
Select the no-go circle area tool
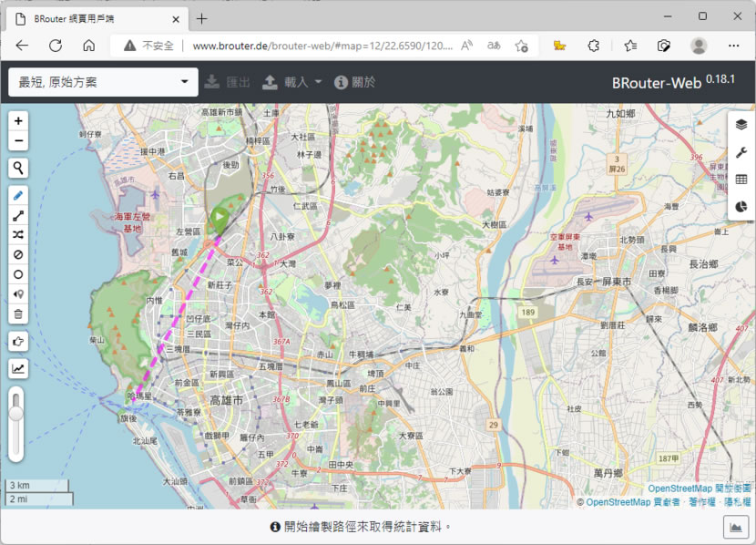[18, 274]
